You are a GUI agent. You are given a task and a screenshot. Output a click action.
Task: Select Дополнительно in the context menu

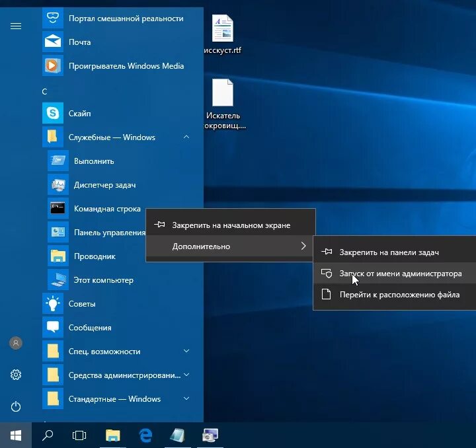pos(231,246)
